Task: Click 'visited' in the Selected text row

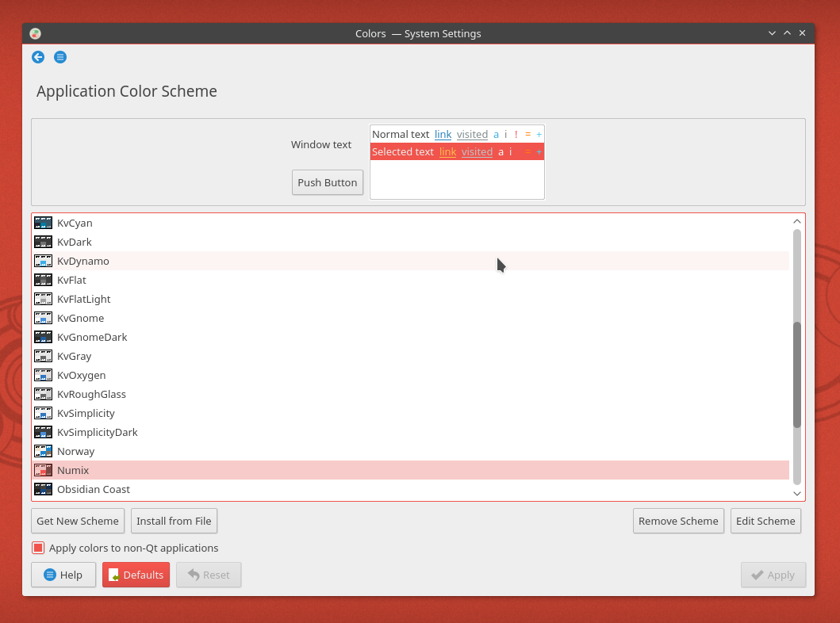Action: [x=477, y=152]
